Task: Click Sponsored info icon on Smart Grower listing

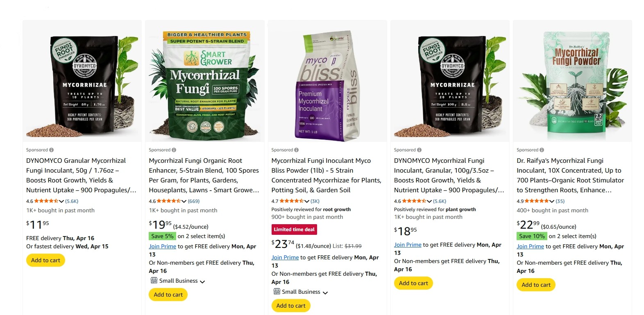Action: tap(174, 150)
